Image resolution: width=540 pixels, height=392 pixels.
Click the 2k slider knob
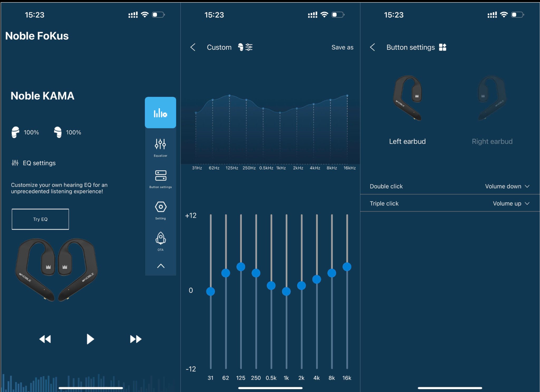pos(301,286)
